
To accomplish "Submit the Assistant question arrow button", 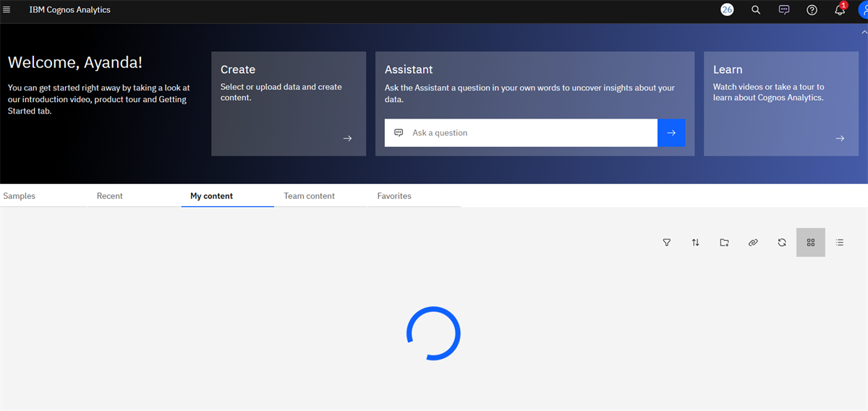I will click(x=671, y=133).
